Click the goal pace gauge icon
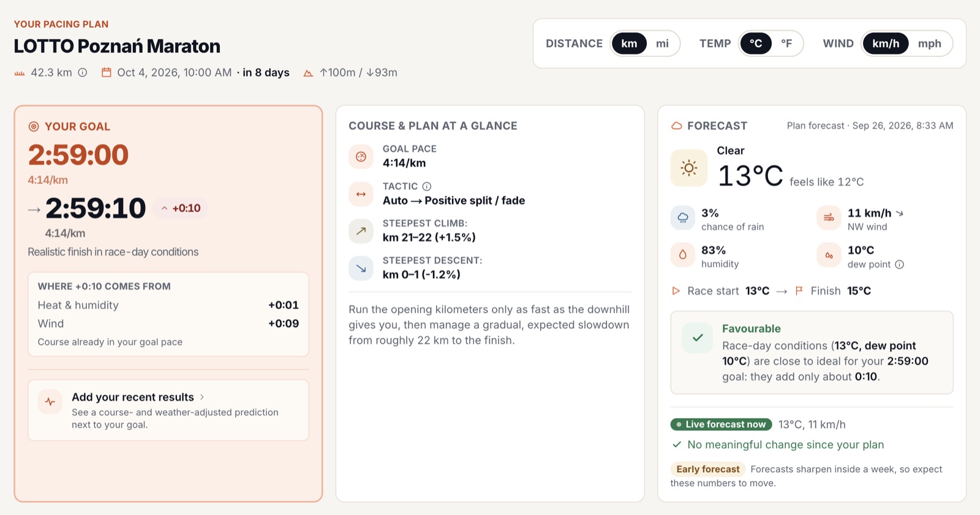This screenshot has width=980, height=515. (x=361, y=157)
